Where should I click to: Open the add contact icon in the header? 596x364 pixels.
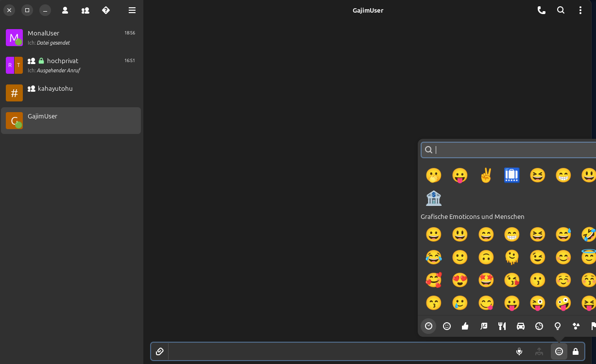[x=65, y=10]
